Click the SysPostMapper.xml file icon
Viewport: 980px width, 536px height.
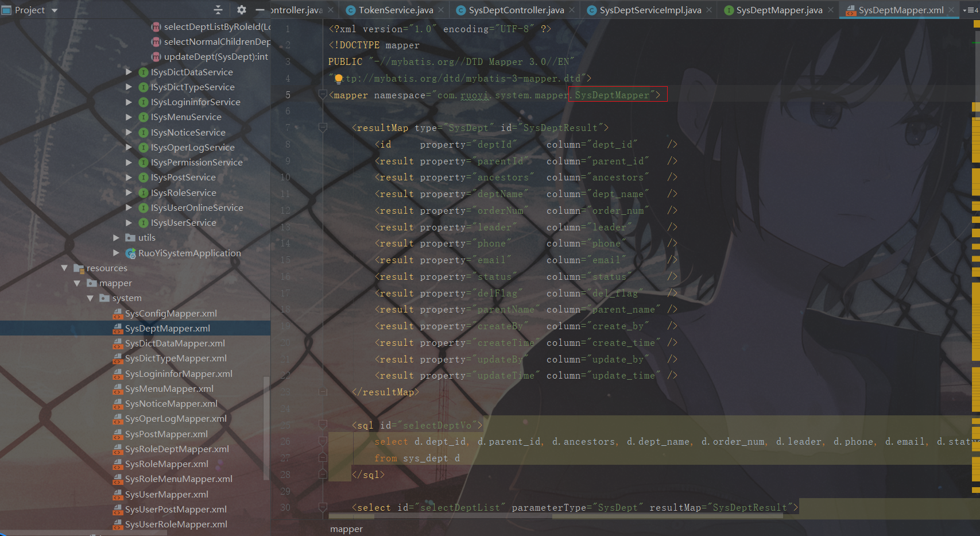click(x=118, y=434)
